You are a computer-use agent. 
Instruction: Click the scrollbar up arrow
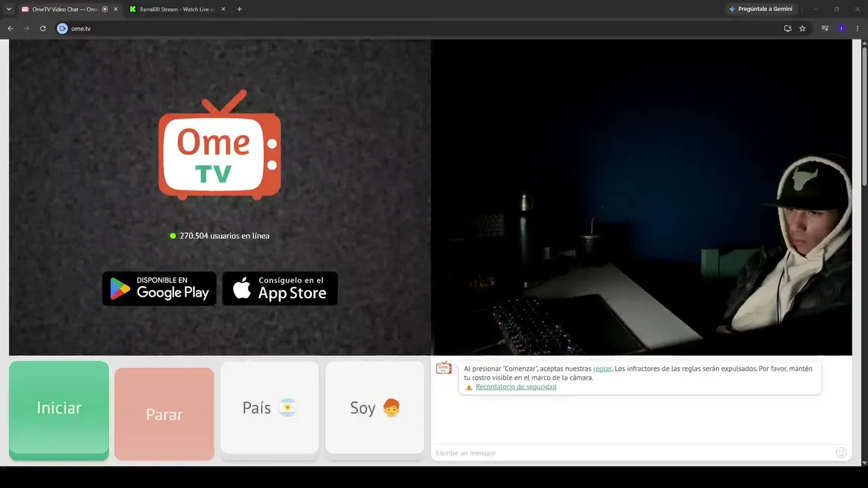tap(864, 43)
